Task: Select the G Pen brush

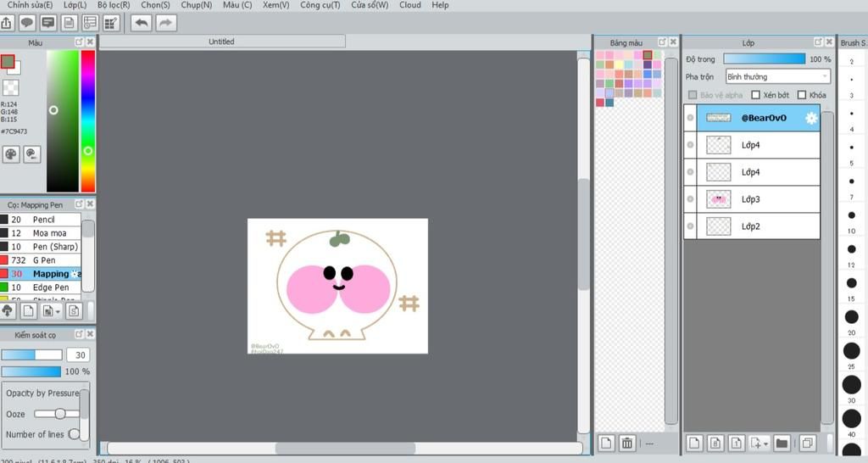Action: 41,260
